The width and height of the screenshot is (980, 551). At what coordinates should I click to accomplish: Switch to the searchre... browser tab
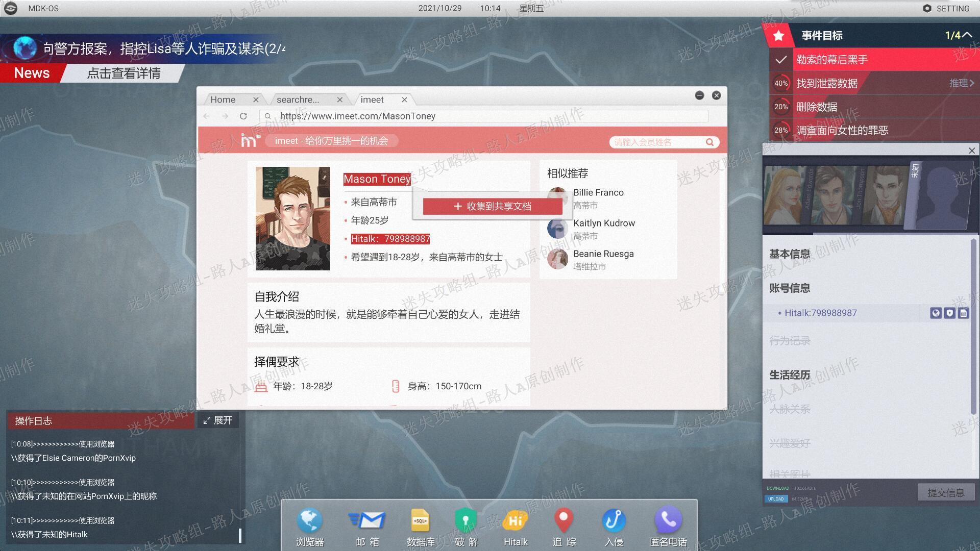pyautogui.click(x=298, y=99)
